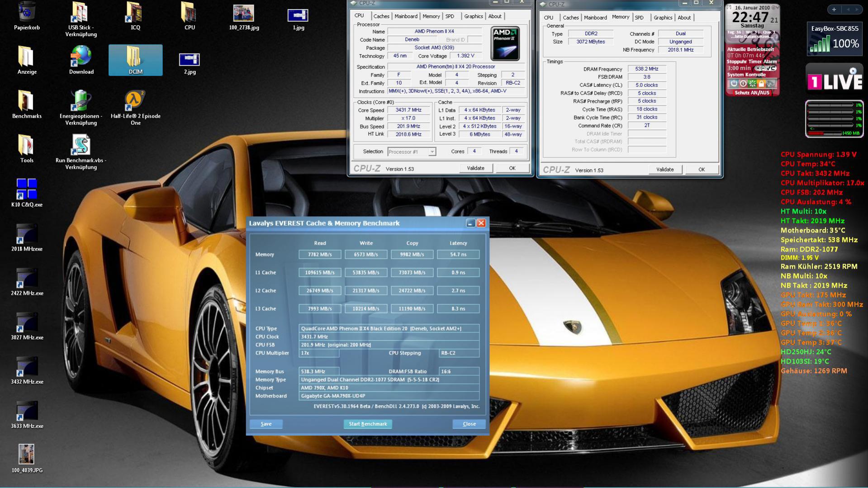Open the Anzeige folder icon
This screenshot has width=868, height=488.
(x=27, y=60)
